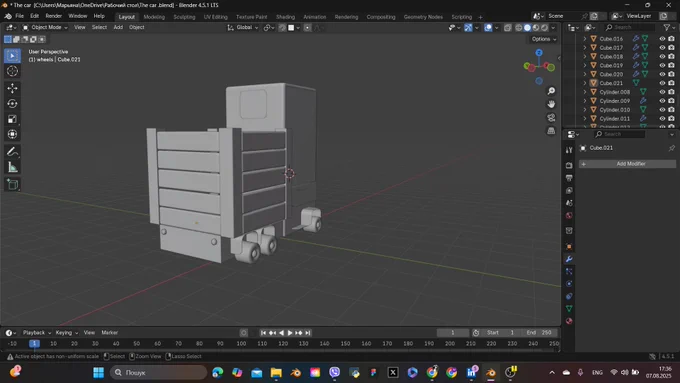Switch to rendered viewport shading

(x=544, y=27)
